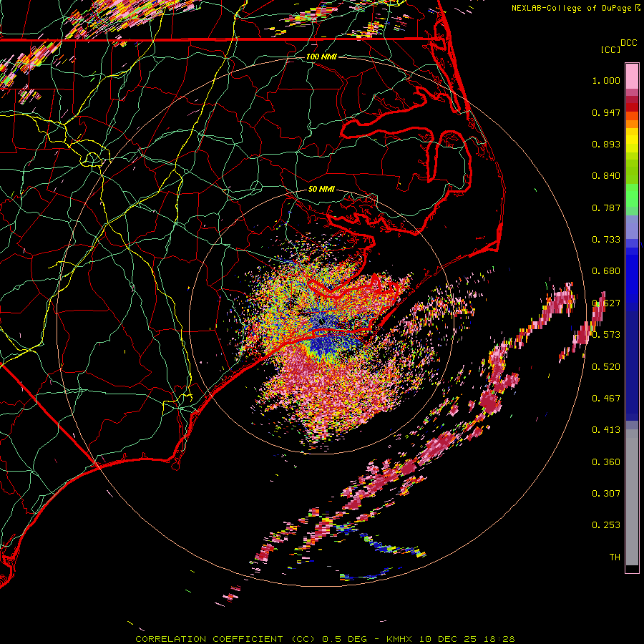Click the [CC] legend label

[610, 49]
